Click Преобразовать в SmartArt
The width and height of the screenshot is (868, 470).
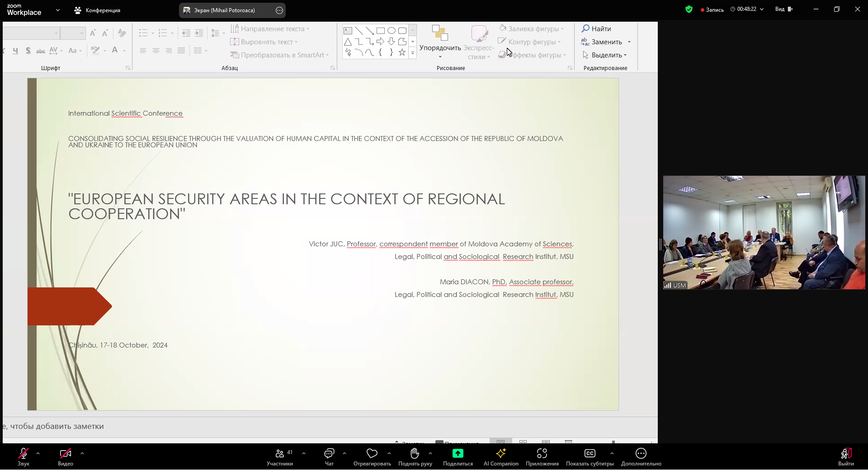tap(279, 55)
